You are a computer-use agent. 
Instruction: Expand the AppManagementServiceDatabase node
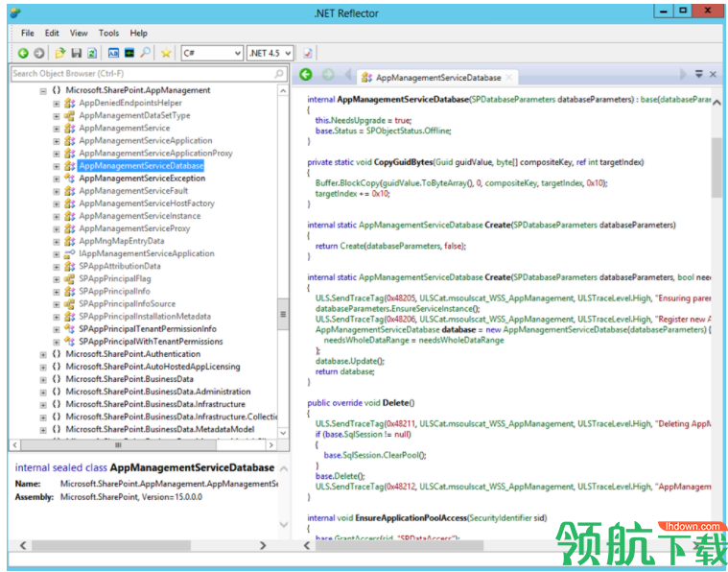tap(57, 166)
